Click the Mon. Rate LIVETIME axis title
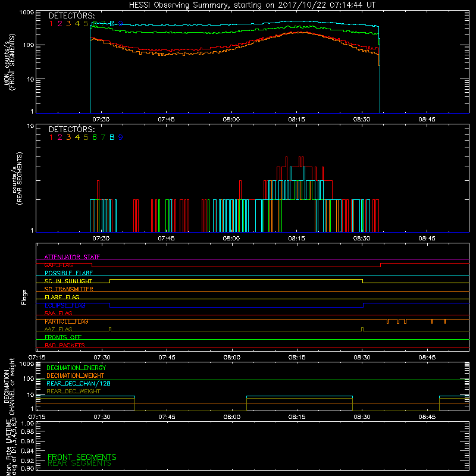The width and height of the screenshot is (476, 476). coord(11,447)
